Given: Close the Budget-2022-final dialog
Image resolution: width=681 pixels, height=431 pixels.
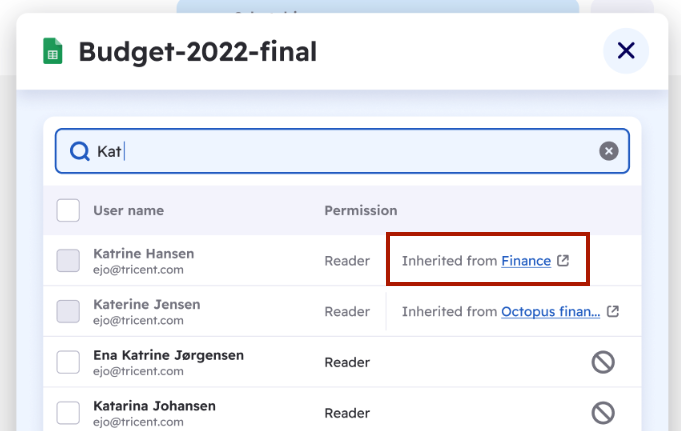Looking at the screenshot, I should tap(626, 51).
